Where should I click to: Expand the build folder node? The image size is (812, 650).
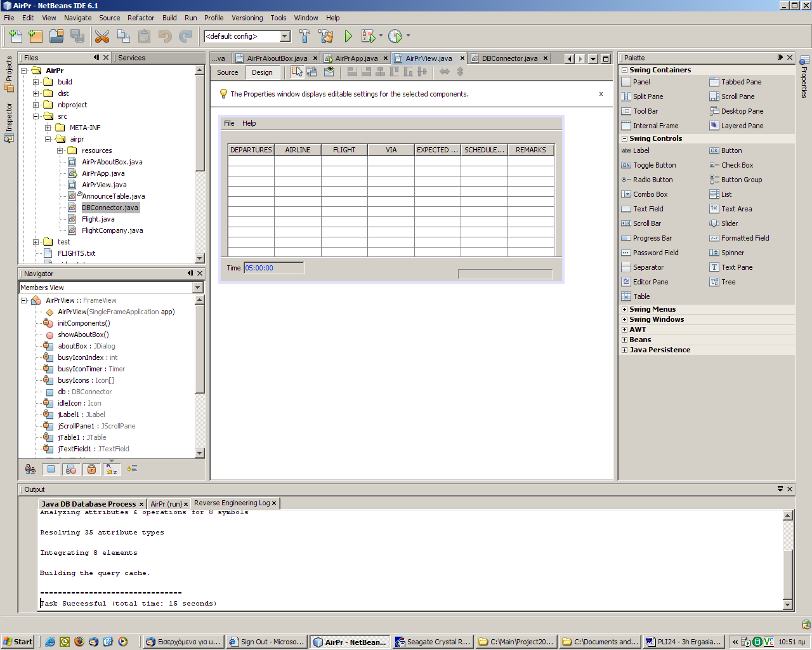[x=36, y=82]
